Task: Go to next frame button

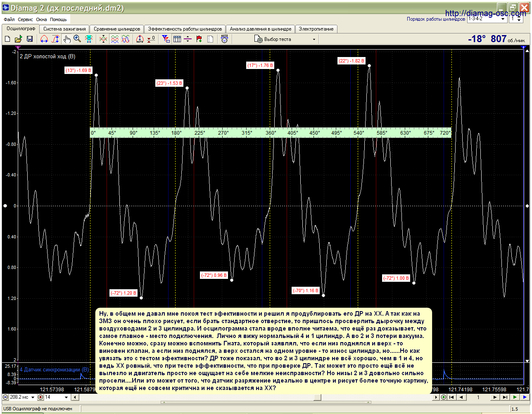Action: pyautogui.click(x=495, y=397)
